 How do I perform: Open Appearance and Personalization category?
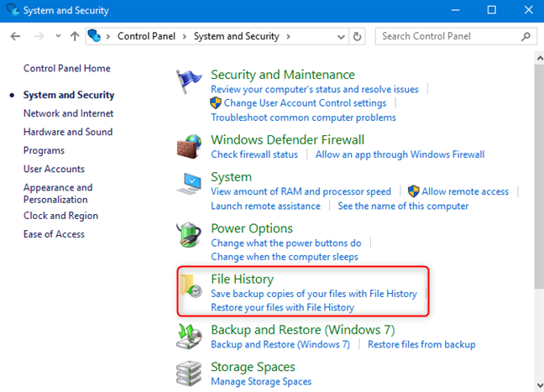coord(58,194)
